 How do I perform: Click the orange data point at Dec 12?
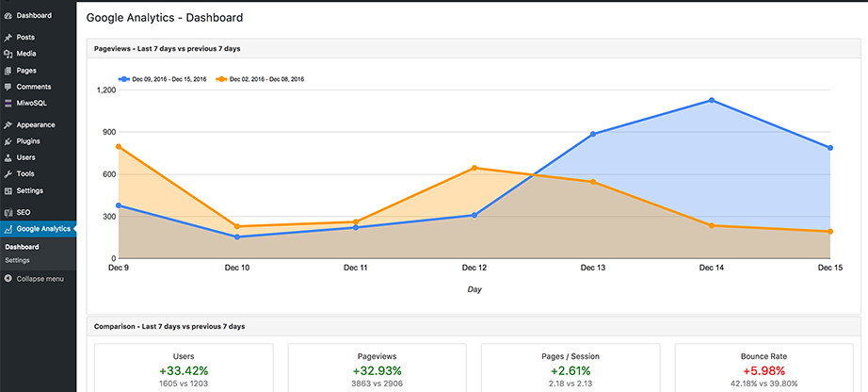(x=474, y=168)
